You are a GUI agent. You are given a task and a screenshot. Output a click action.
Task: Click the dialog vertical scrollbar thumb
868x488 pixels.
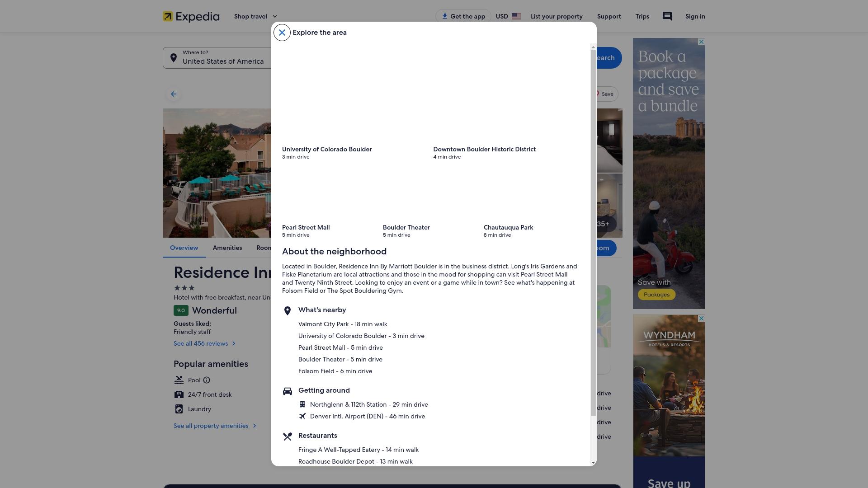coord(593,233)
